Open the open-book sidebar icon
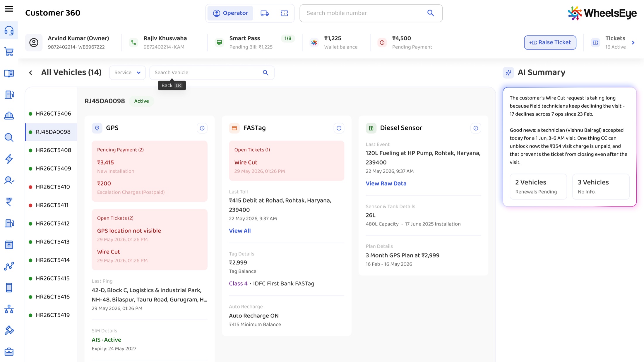 coord(9,73)
